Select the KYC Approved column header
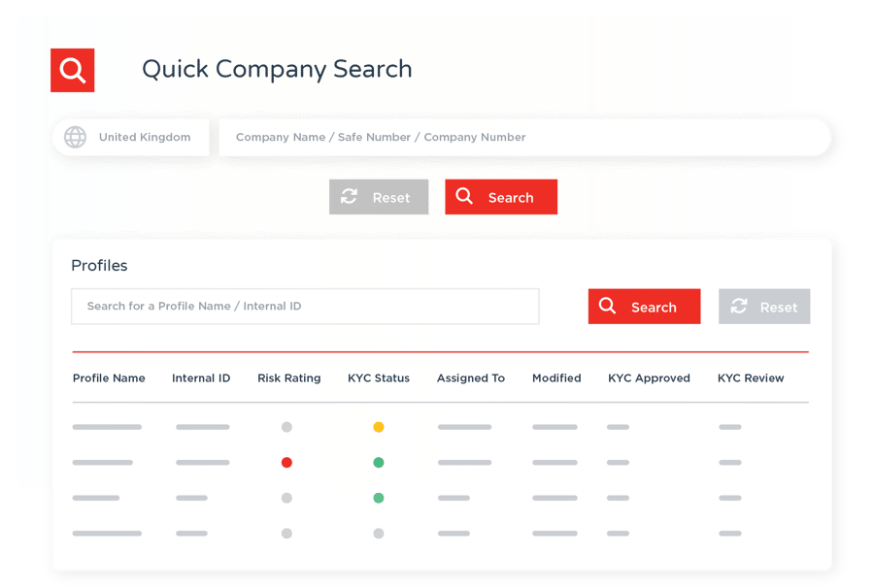 tap(649, 378)
